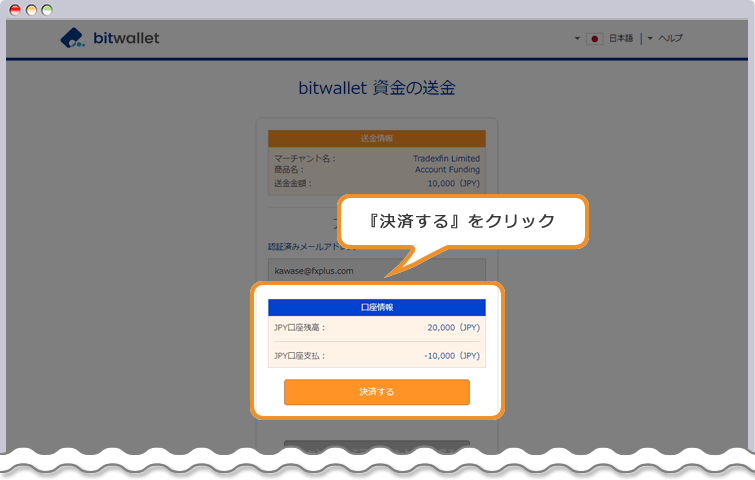
Task: Click the Japan flag icon
Action: [x=594, y=39]
